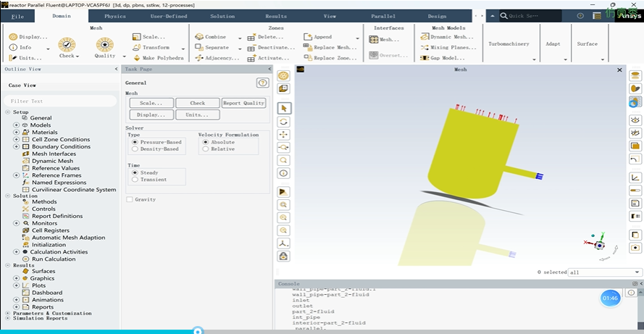
Task: Switch to the User-Defined ribbon tab
Action: point(168,17)
